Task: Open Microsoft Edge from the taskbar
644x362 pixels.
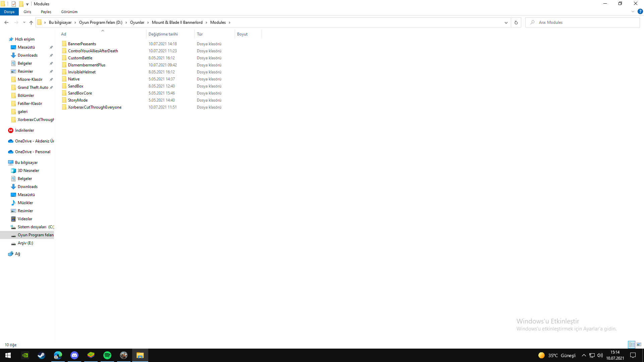Action: pos(58,355)
